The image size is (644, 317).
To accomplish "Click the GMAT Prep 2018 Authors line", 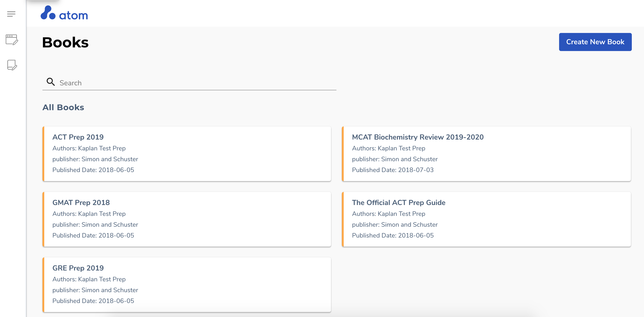I will (89, 214).
